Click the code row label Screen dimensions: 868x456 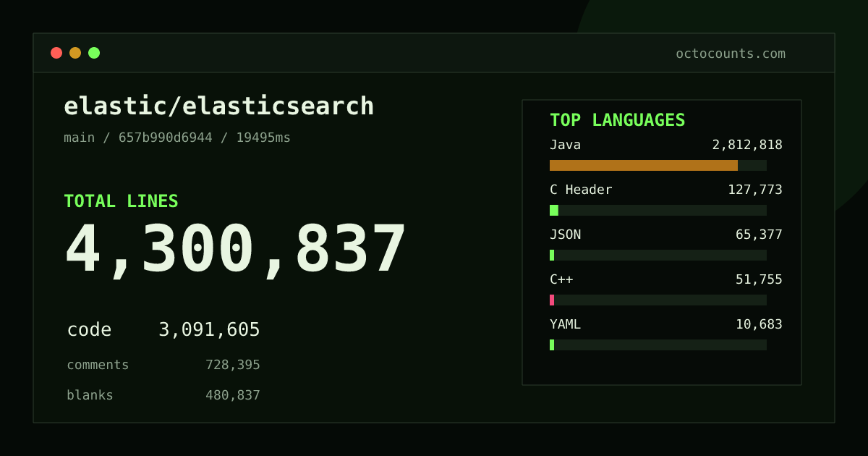[89, 330]
